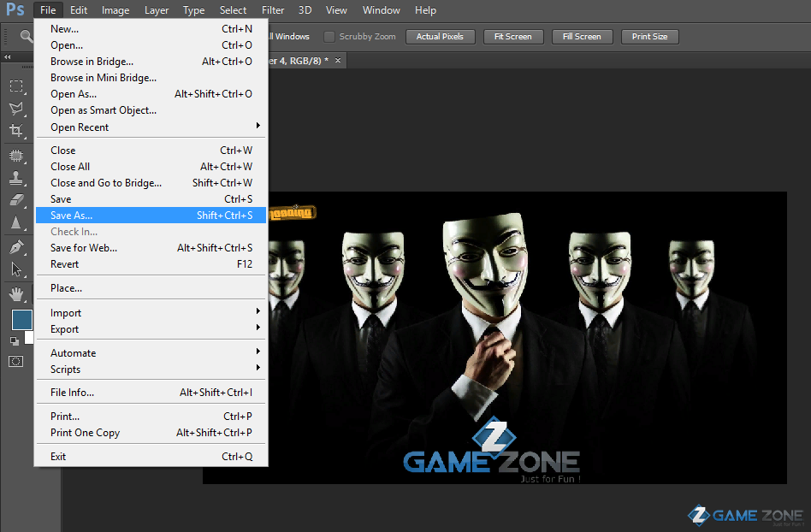Open the View menu
Screen dimensions: 811x532
tap(336, 9)
